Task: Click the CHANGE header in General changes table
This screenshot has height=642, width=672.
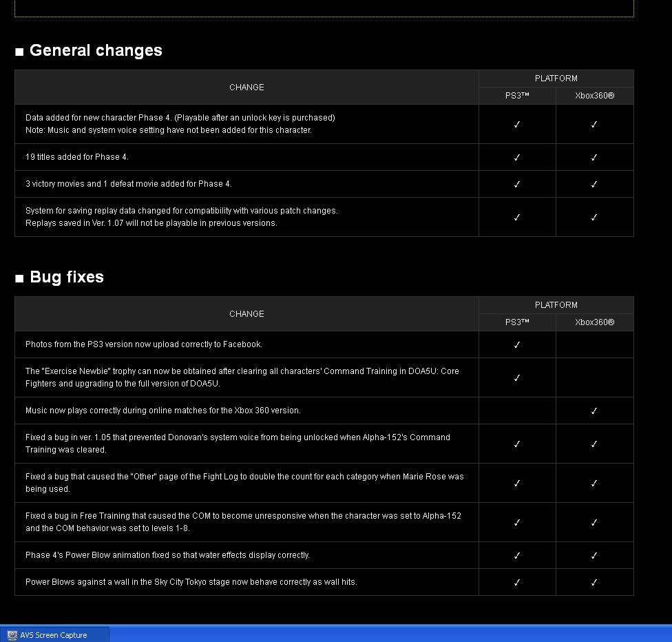Action: point(246,87)
